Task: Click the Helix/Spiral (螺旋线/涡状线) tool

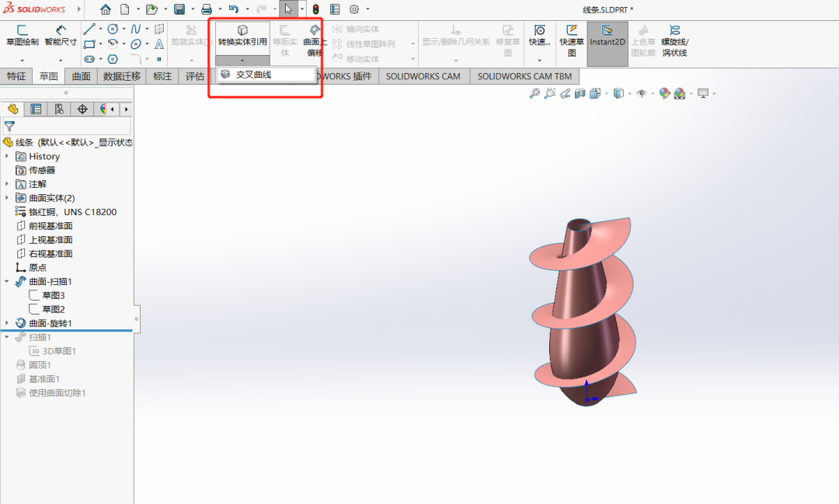Action: [x=674, y=41]
